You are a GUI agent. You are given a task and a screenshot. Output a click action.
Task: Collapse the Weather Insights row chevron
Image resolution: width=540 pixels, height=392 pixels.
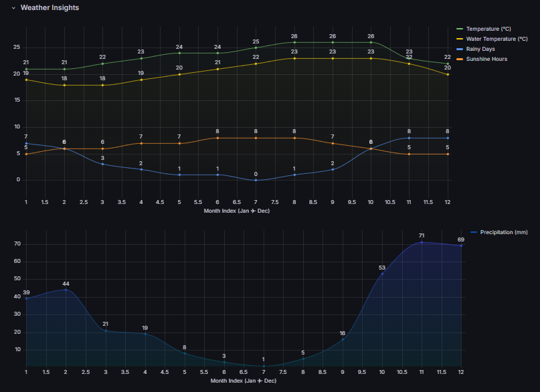point(13,8)
